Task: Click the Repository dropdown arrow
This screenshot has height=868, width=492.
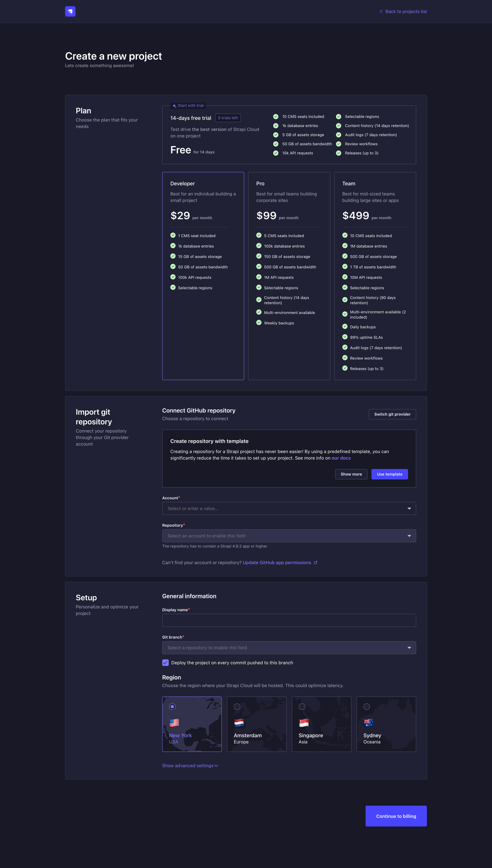Action: 409,536
